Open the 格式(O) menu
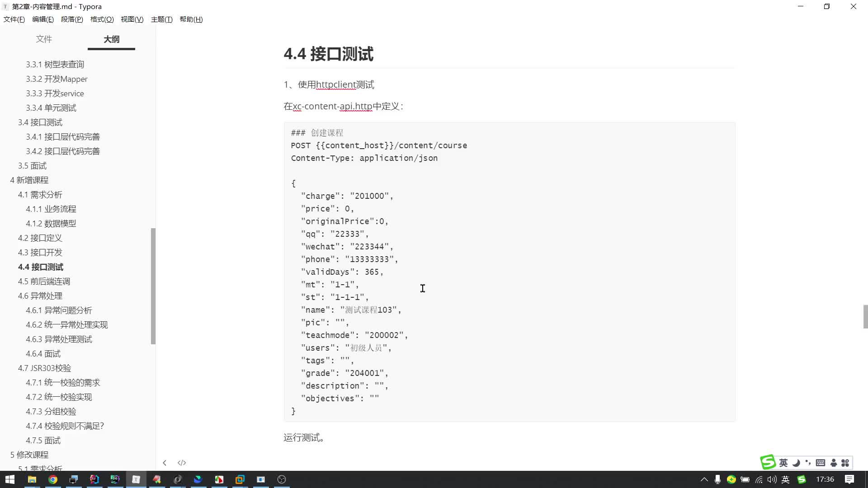 coord(102,19)
